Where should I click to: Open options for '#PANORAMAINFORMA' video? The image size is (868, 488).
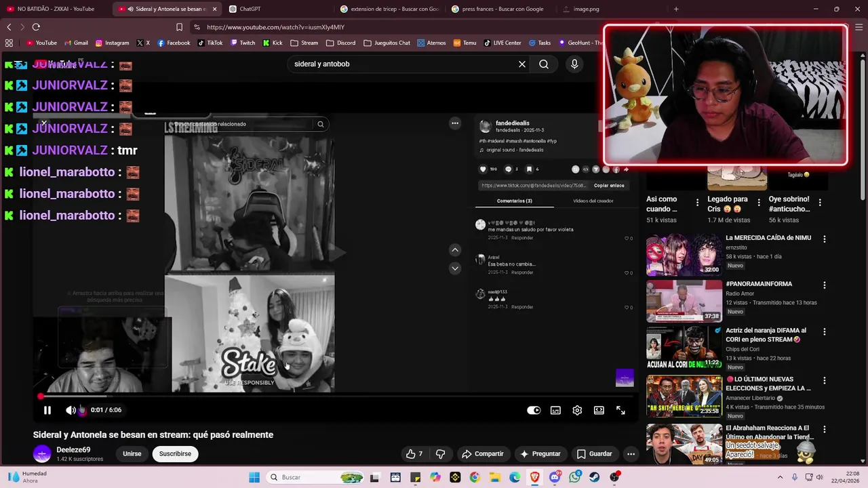(825, 285)
